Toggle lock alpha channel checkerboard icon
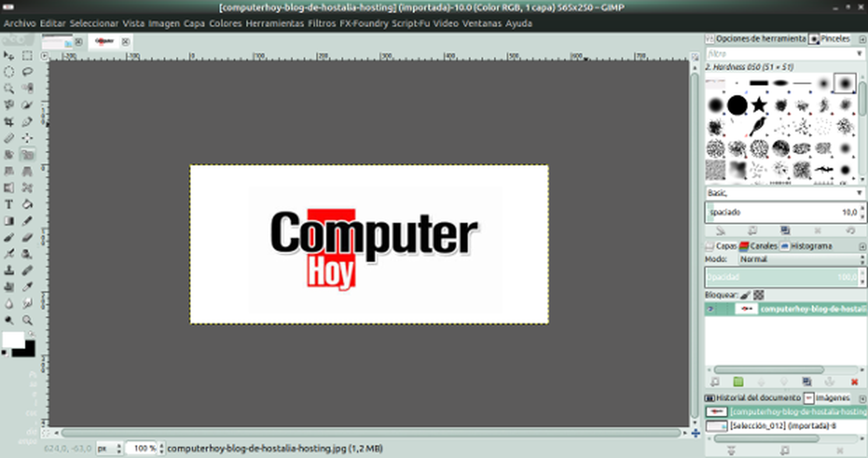This screenshot has height=458, width=868. coord(759,295)
